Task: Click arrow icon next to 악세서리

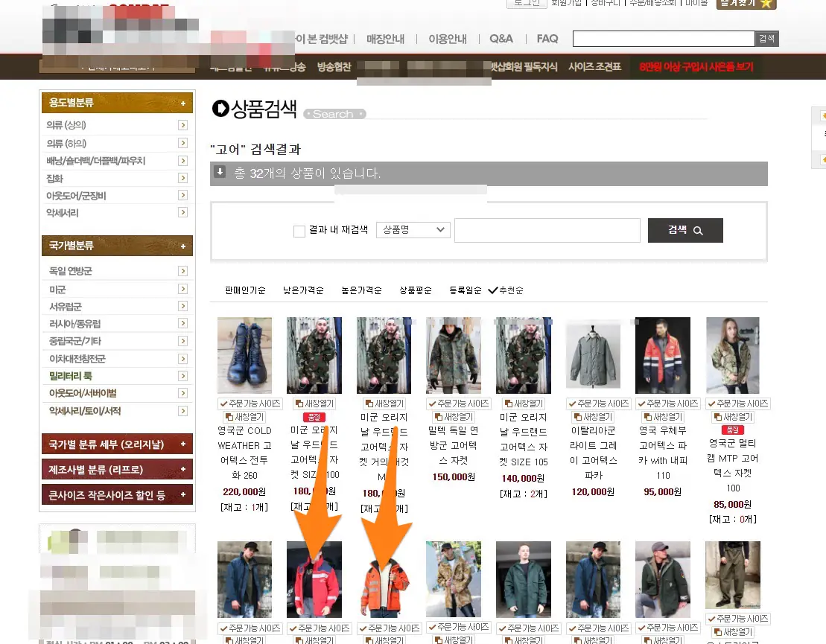Action: (x=182, y=213)
